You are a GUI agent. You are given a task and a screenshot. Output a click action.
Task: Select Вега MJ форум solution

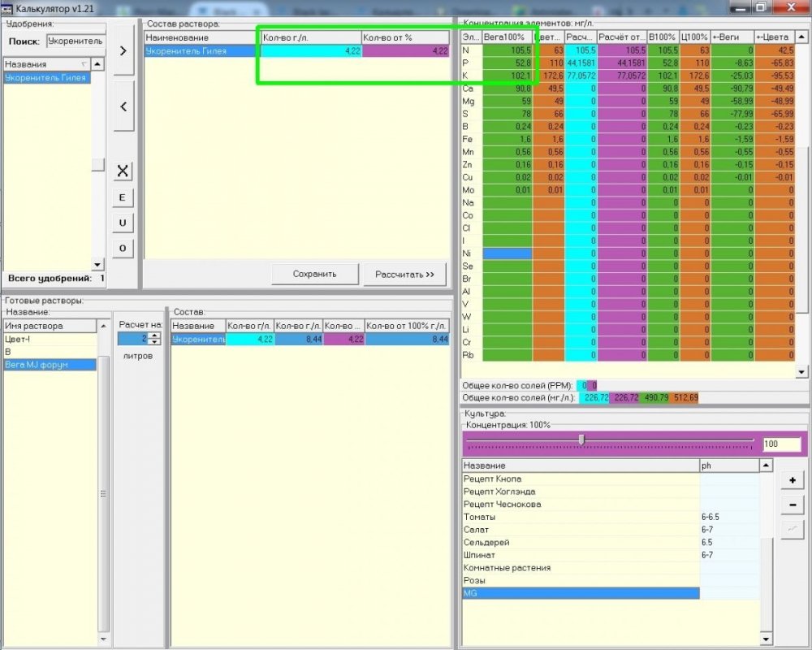[x=50, y=364]
